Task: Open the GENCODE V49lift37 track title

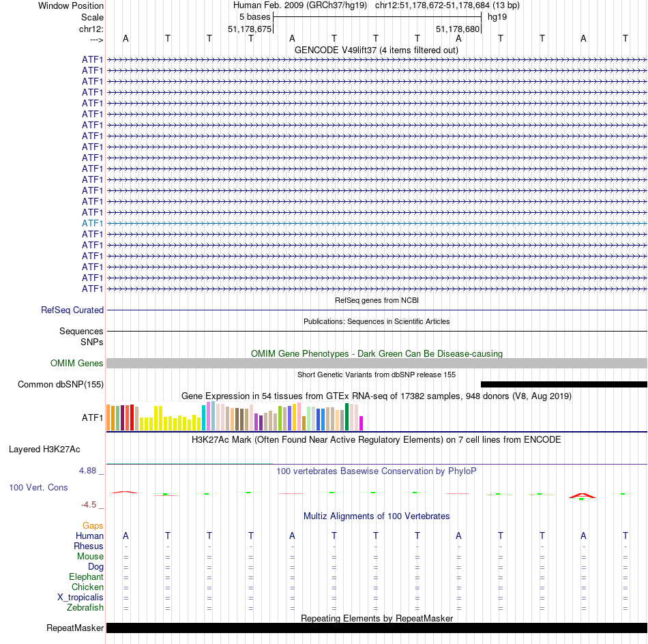Action: coord(376,50)
